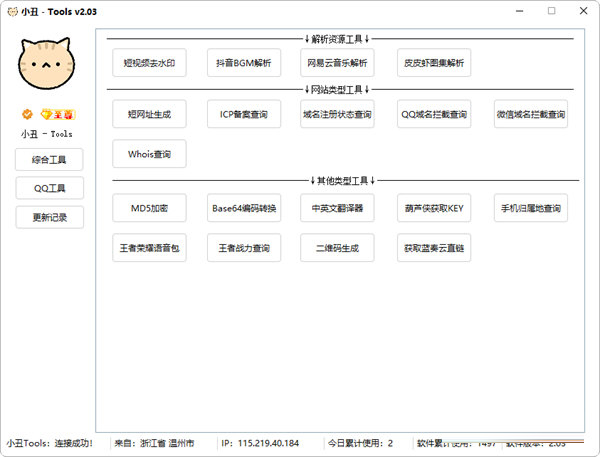Launch 微信域名拦截查询 tool

pos(531,114)
